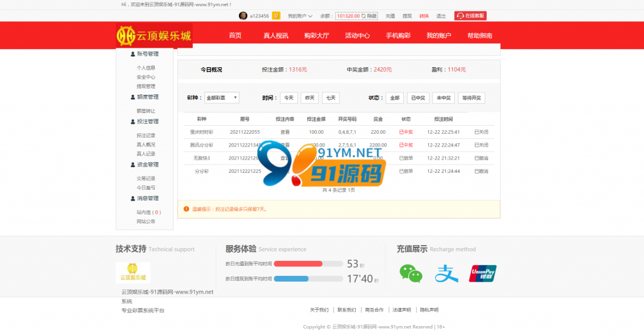Open 个人信息 in sidebar
Image resolution: width=644 pixels, height=335 pixels.
[146, 68]
